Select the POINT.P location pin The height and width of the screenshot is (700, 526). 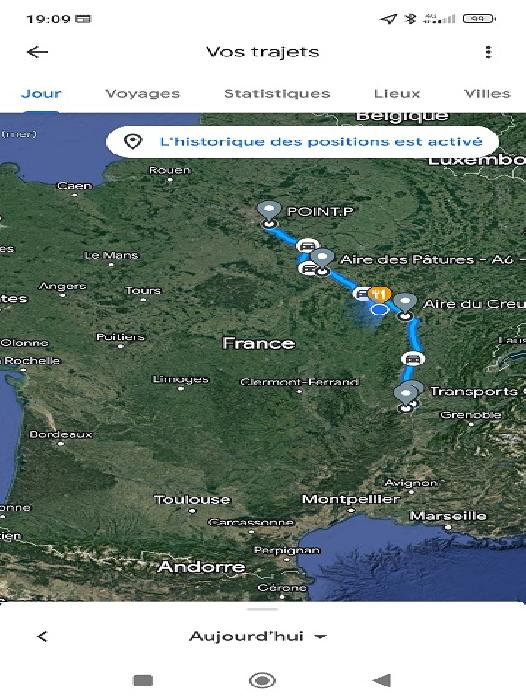(x=269, y=211)
